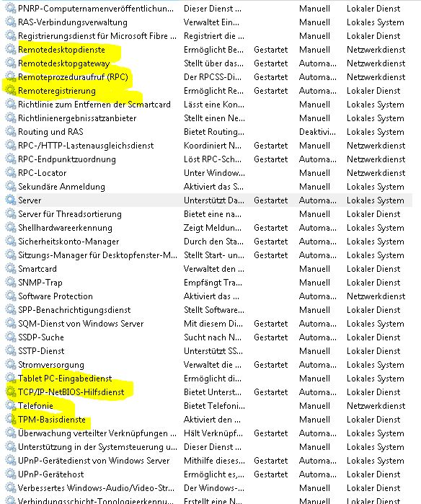Click the gear icon beside Sekundäre Anmeldung

[x=10, y=187]
